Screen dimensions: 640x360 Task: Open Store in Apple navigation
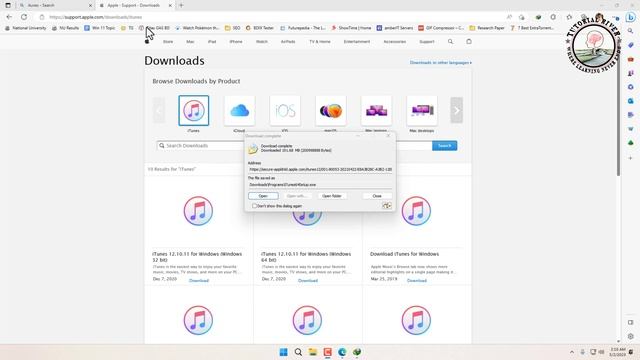click(x=168, y=42)
